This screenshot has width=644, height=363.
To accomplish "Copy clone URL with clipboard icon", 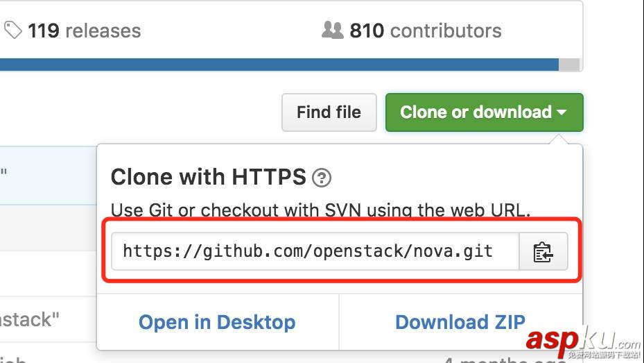I will 543,252.
